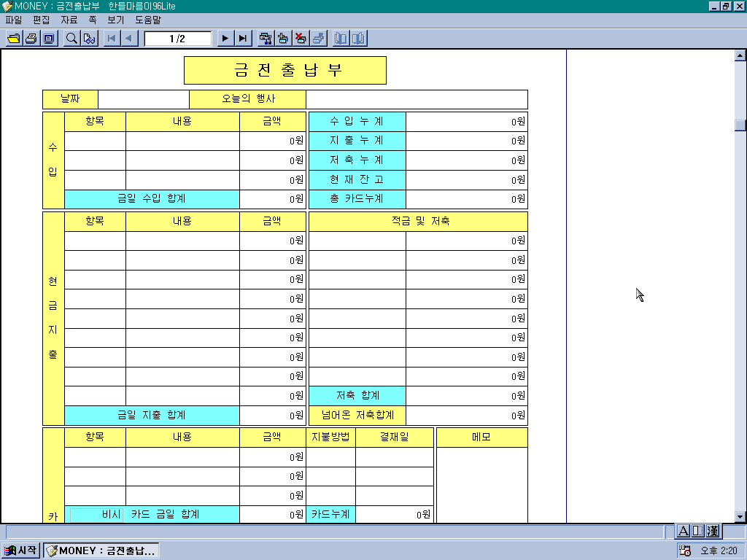Image resolution: width=747 pixels, height=560 pixels.
Task: Click the 0원 value beside 카드누계
Action: tap(395, 515)
